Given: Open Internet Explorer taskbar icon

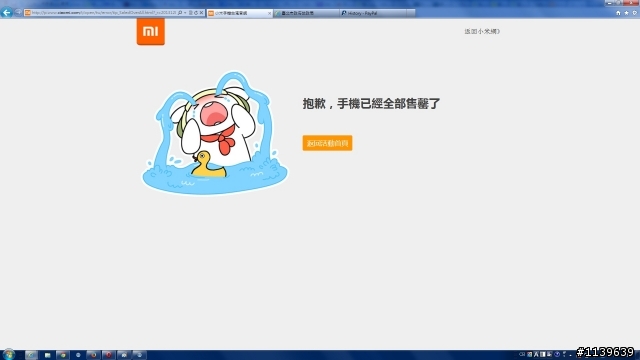Looking at the screenshot, I should [x=31, y=355].
